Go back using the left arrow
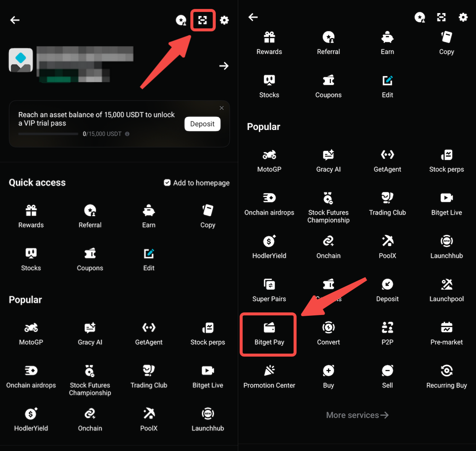This screenshot has width=476, height=451. tap(15, 20)
